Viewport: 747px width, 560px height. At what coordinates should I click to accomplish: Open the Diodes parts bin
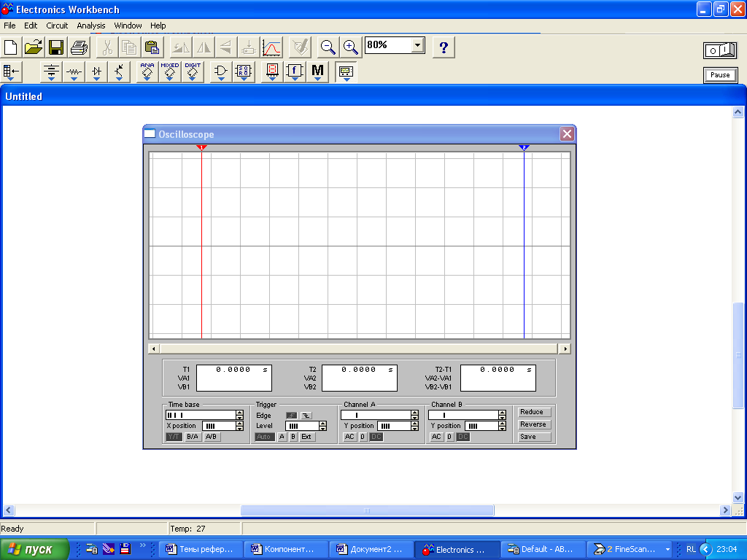tap(97, 72)
